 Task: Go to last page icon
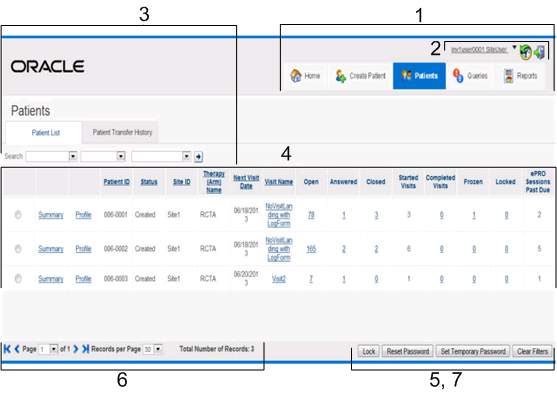point(86,349)
